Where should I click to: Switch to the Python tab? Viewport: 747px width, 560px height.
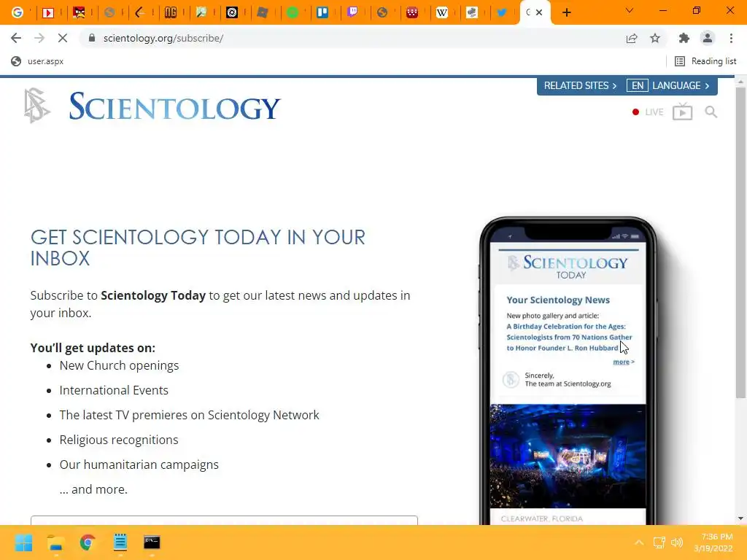point(472,12)
